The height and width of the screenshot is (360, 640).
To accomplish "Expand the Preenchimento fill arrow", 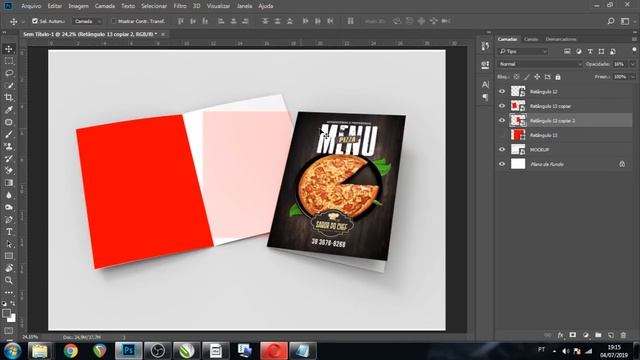I will point(633,77).
